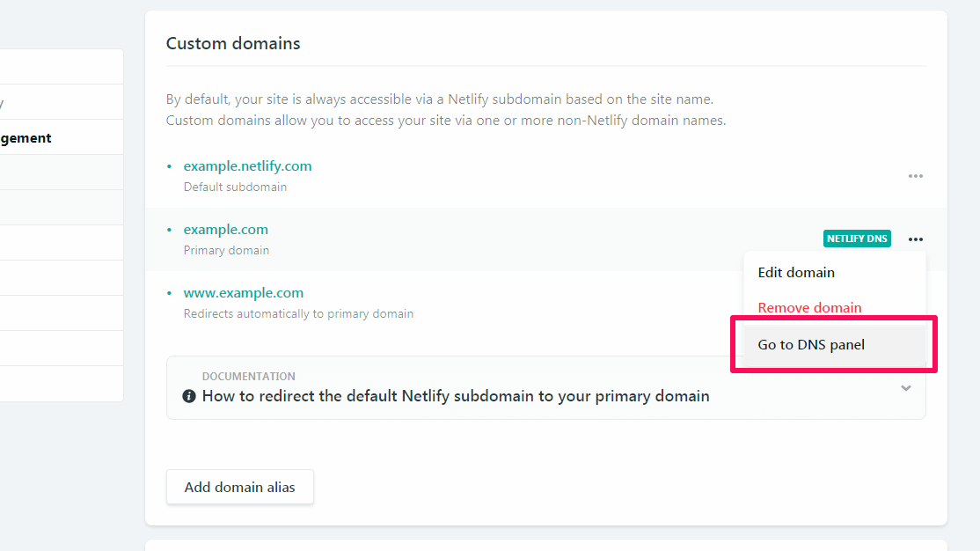Expand the documentation section chevron

point(905,388)
